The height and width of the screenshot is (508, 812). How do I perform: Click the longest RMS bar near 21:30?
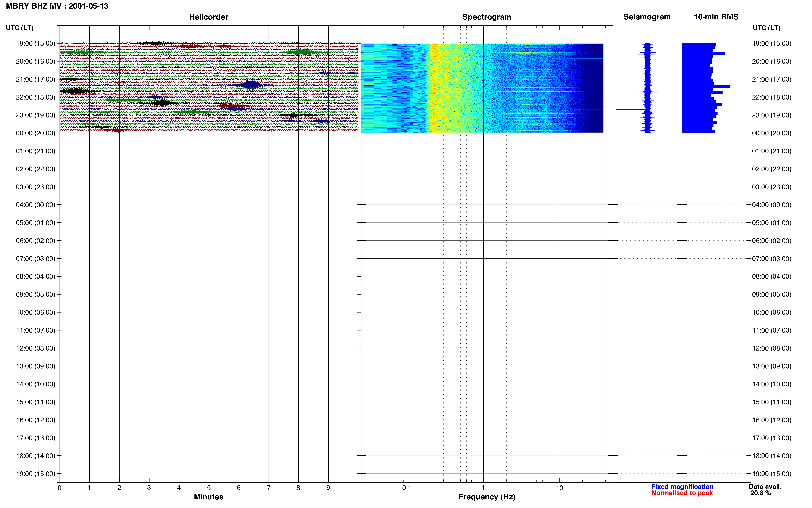click(x=706, y=87)
